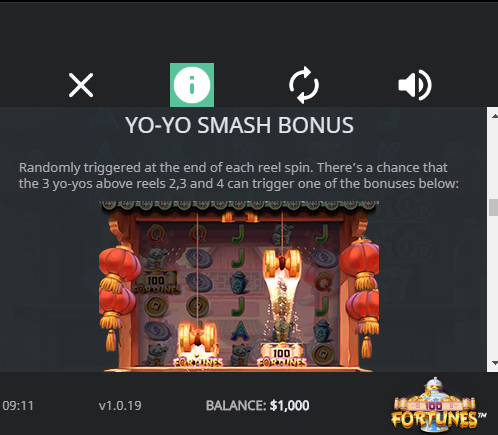Image resolution: width=498 pixels, height=435 pixels.
Task: Click the 09:11 clock readout
Action: point(18,406)
